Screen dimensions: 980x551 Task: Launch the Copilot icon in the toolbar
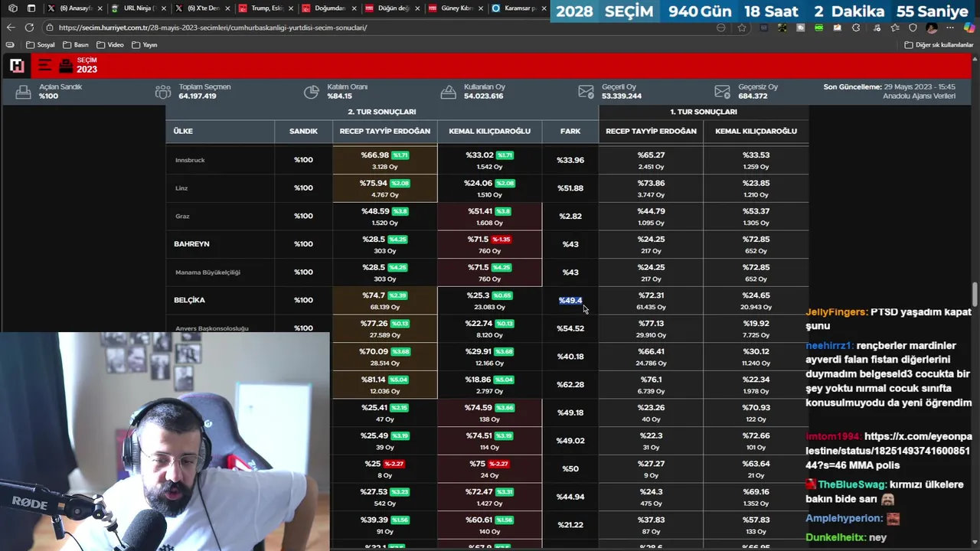click(x=969, y=28)
